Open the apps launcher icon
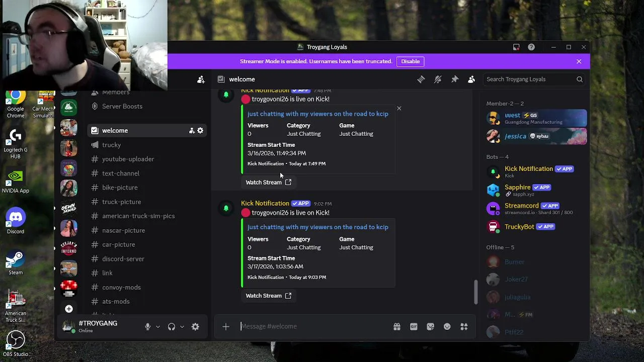Screen dimensions: 644x362 pos(464,327)
